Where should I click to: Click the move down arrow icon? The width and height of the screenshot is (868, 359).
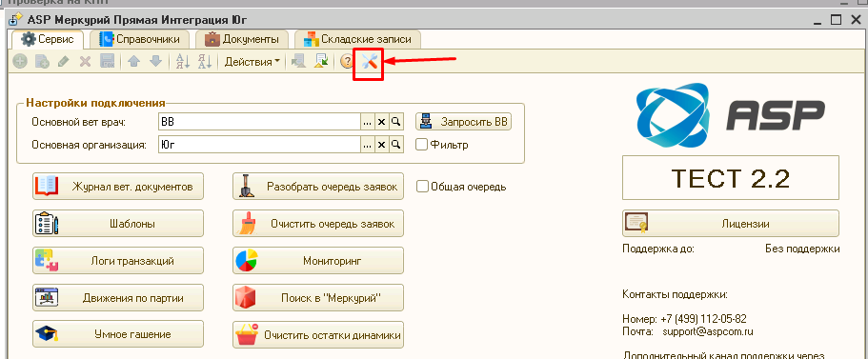click(156, 61)
